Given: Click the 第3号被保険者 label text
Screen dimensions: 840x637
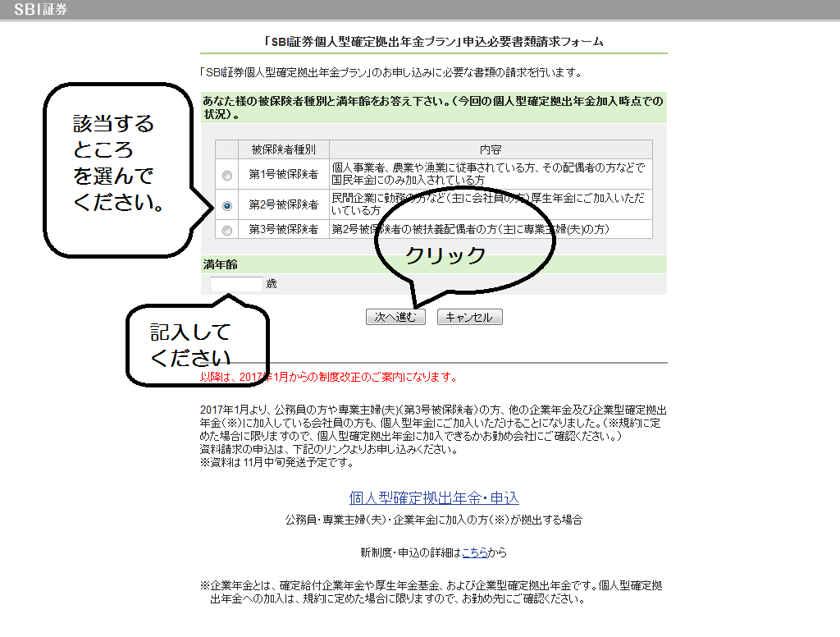Looking at the screenshot, I should tap(283, 230).
